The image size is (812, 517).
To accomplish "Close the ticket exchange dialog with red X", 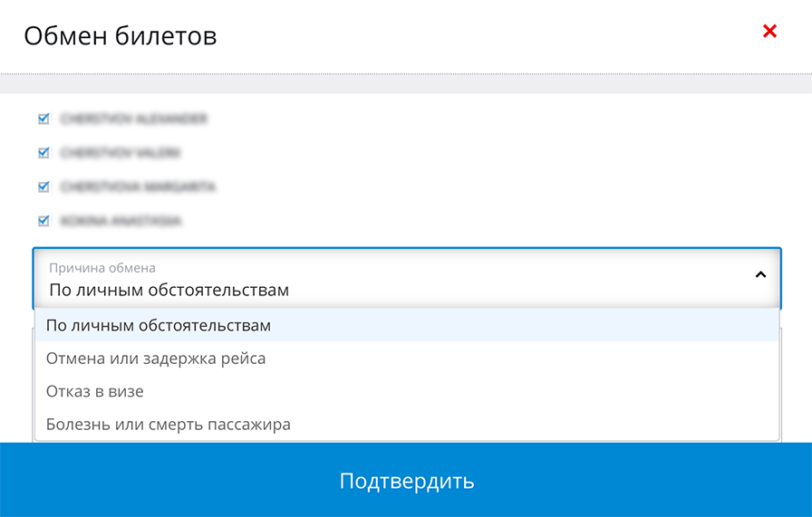I will point(769,32).
